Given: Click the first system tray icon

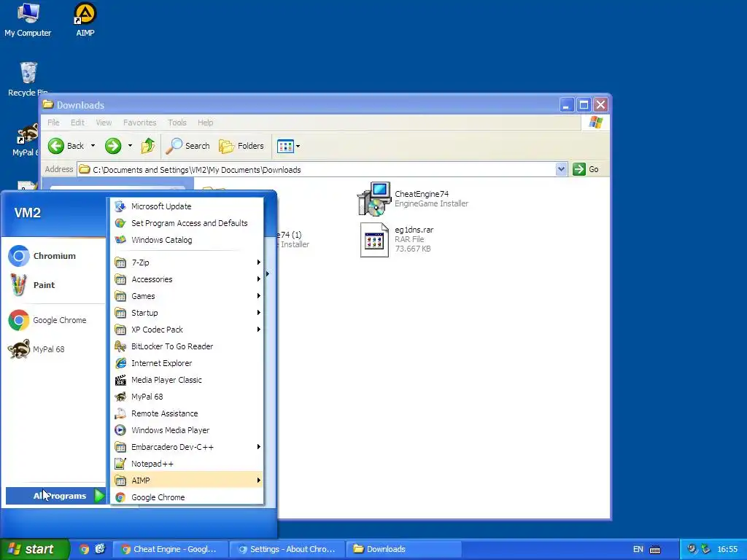Looking at the screenshot, I should click(692, 549).
